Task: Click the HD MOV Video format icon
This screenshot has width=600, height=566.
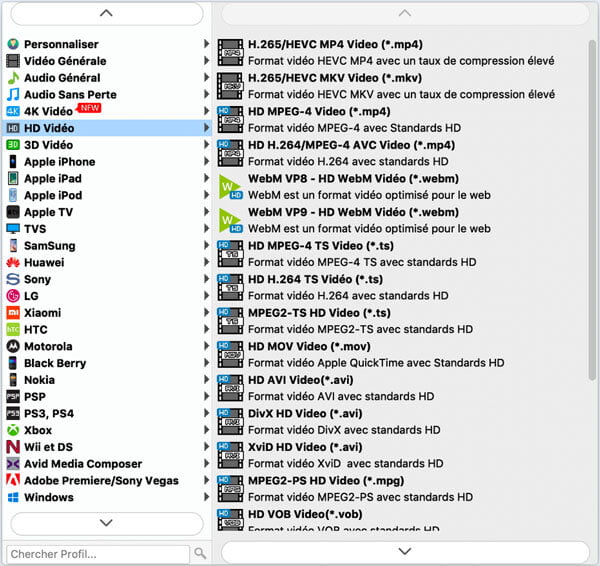Action: tap(231, 354)
